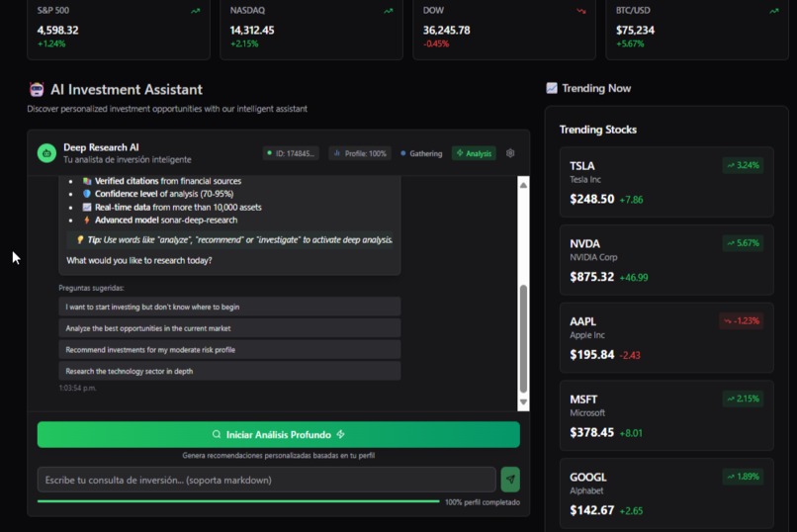Click the "$875.32" NVDA price
Image resolution: width=797 pixels, height=532 pixels.
pos(591,277)
